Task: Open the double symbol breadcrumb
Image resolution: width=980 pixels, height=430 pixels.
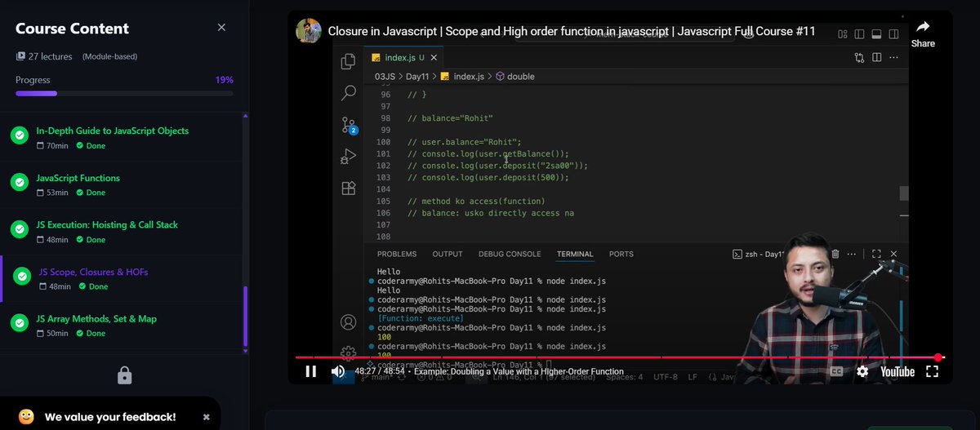Action: (x=515, y=77)
